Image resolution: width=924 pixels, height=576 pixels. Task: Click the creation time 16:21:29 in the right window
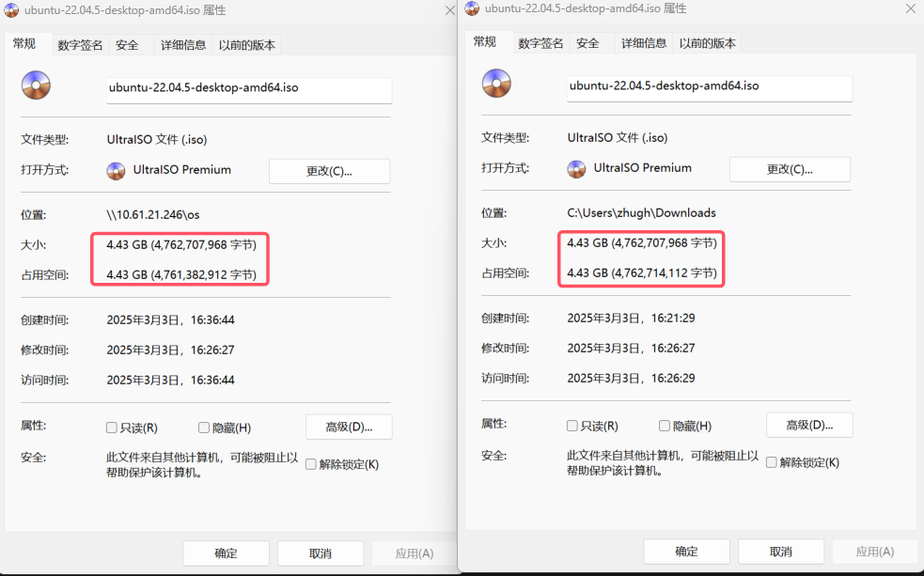coord(673,319)
